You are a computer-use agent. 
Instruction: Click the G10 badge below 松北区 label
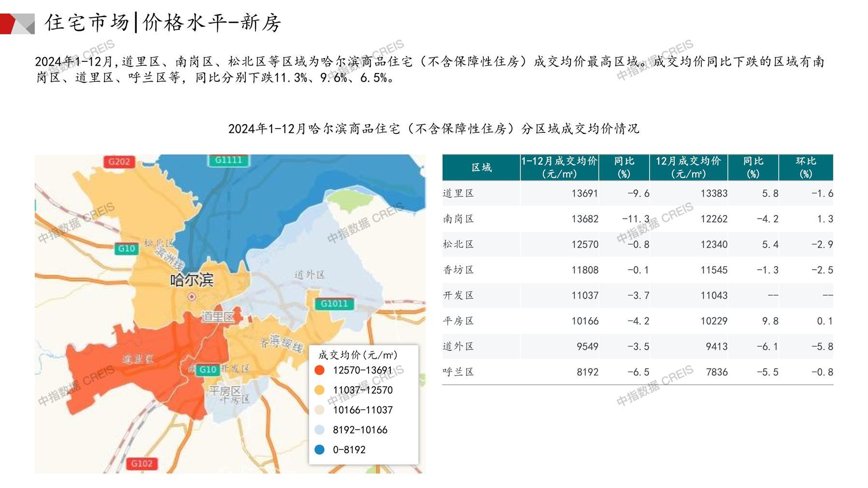coord(127,248)
